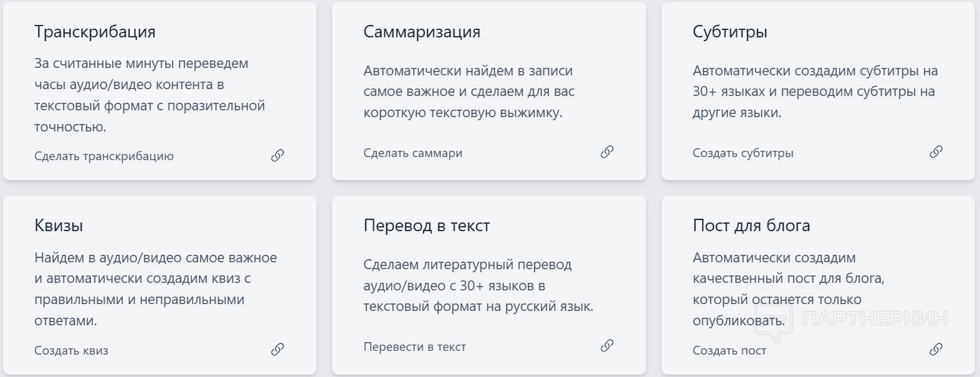This screenshot has height=377, width=980.
Task: Follow the 'Сделать саммари' link
Action: coord(412,153)
